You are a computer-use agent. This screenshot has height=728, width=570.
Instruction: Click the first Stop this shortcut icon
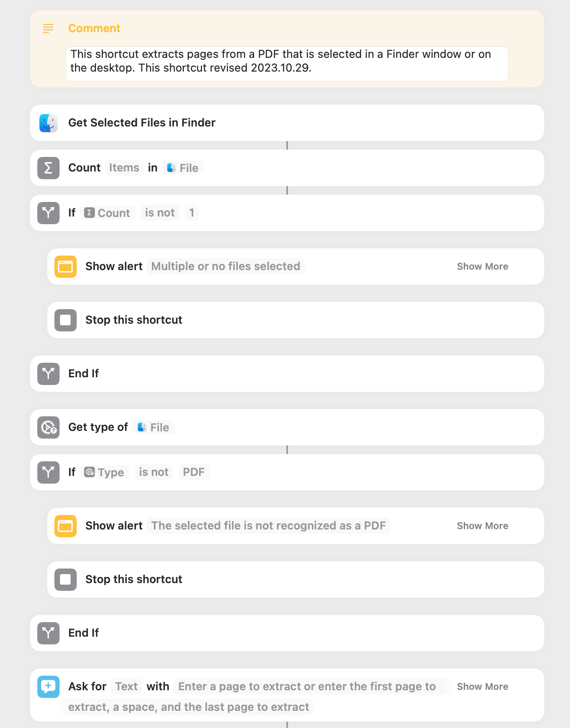(x=66, y=320)
